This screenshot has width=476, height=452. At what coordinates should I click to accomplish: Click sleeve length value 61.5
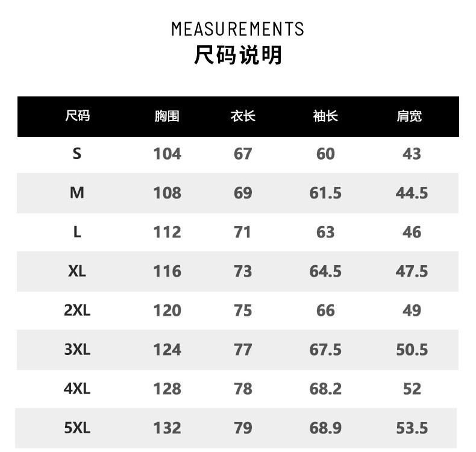[325, 193]
